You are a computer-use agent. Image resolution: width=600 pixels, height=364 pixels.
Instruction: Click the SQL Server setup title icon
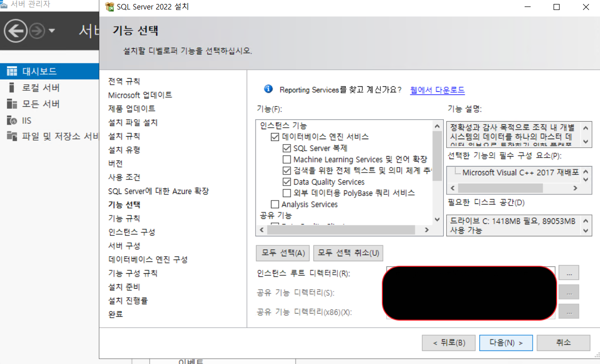[x=110, y=7]
